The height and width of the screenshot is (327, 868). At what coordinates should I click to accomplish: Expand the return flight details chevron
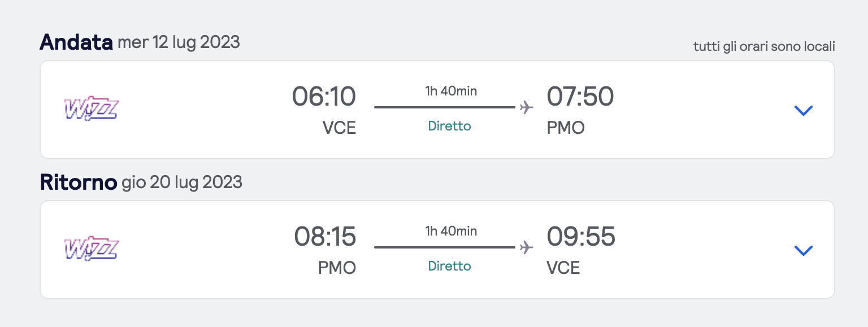coord(803,250)
